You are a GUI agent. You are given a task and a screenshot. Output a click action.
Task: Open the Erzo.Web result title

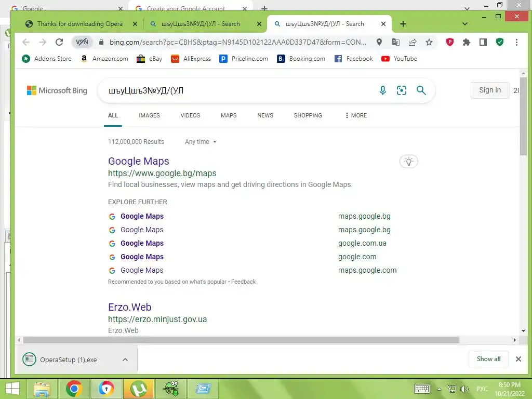coord(129,307)
